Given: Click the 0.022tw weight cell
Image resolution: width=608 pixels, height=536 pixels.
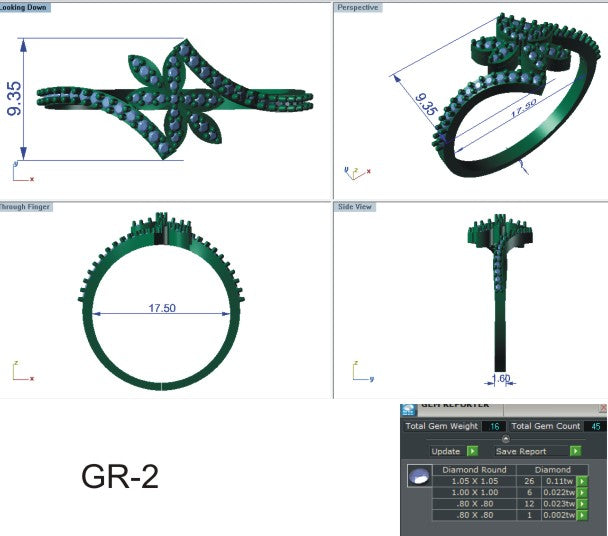Looking at the screenshot, I should click(559, 493).
